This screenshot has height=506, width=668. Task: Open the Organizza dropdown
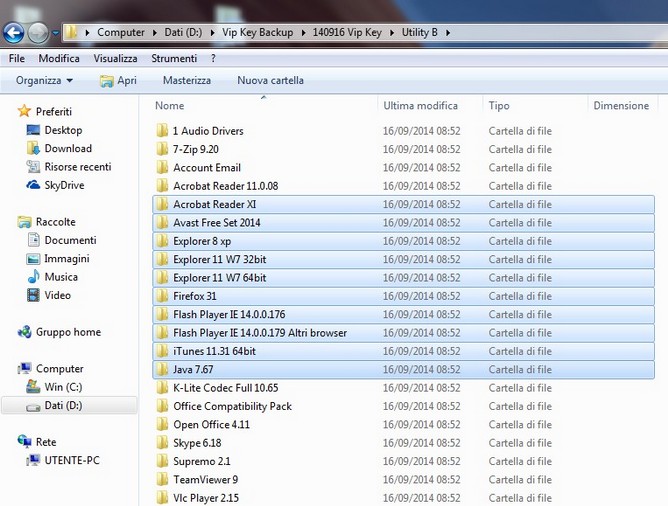44,80
